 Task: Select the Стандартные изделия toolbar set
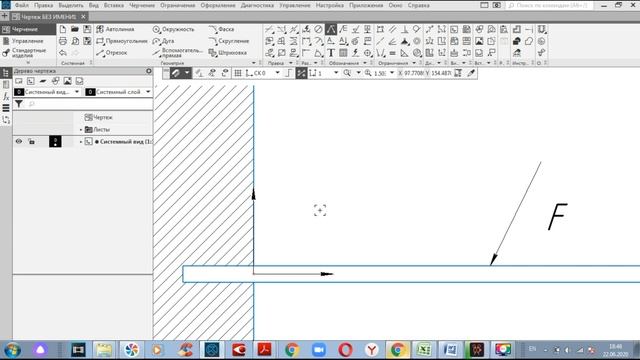coord(24,53)
